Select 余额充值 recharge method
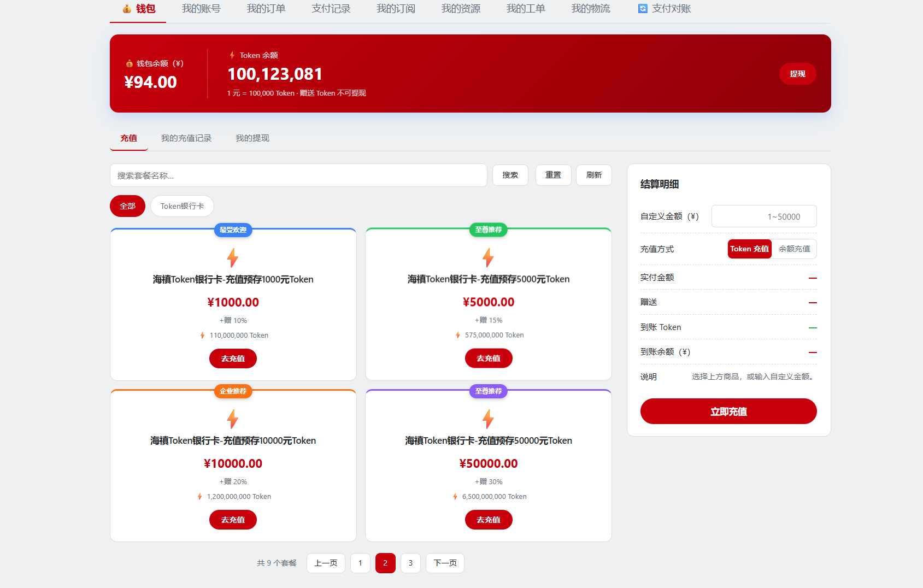Screen dimensions: 923x588 coord(795,249)
